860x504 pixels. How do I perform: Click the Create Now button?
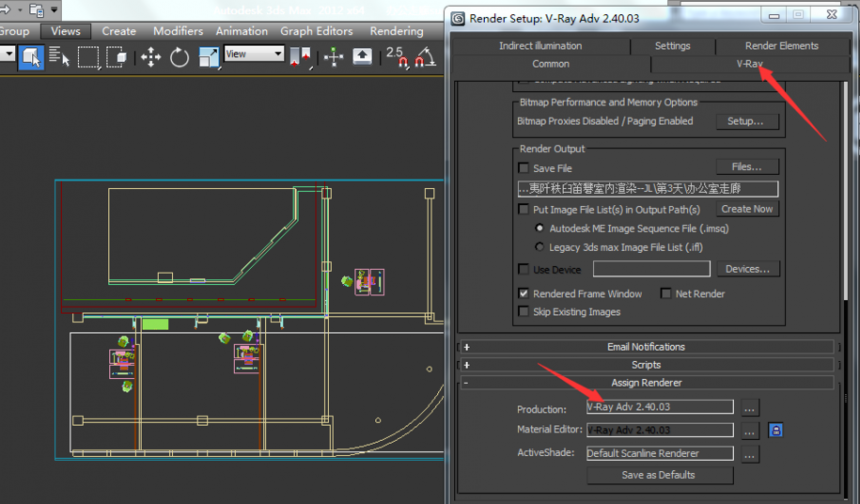click(x=747, y=209)
